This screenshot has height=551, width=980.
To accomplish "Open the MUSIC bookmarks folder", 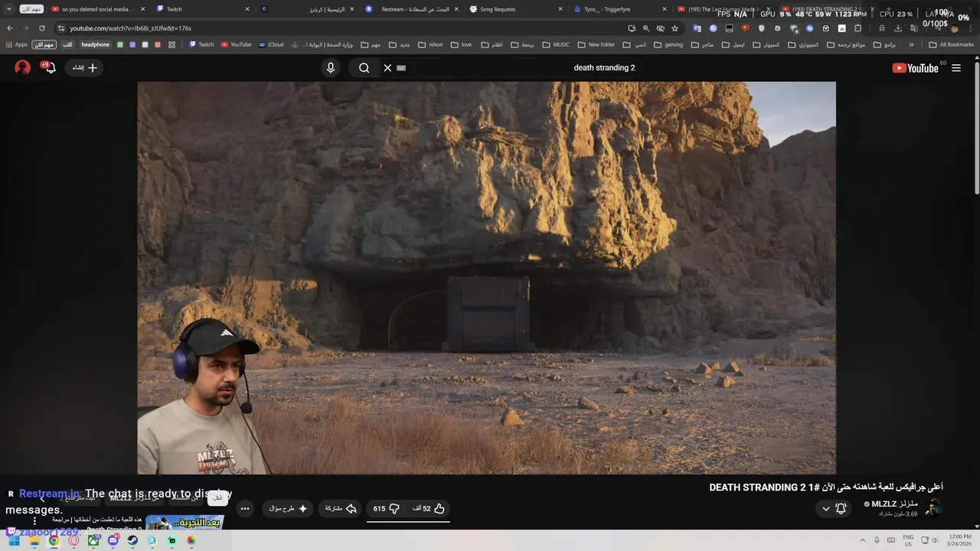I will [556, 44].
